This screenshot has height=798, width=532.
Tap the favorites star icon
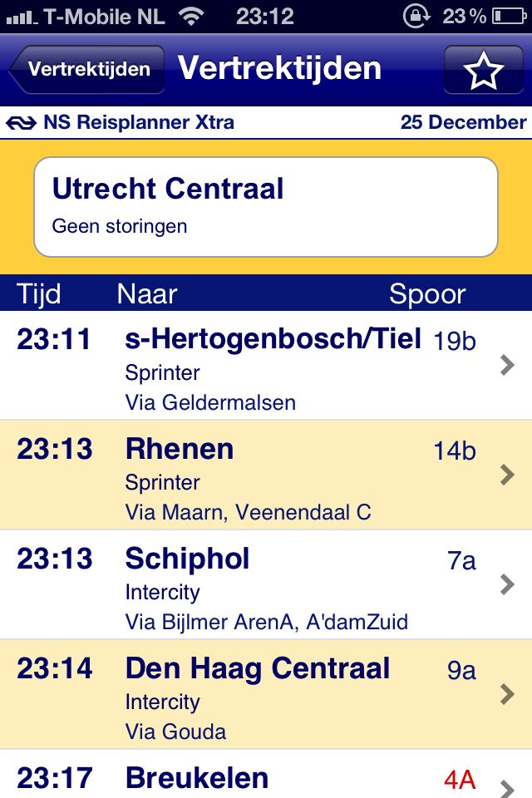[484, 70]
